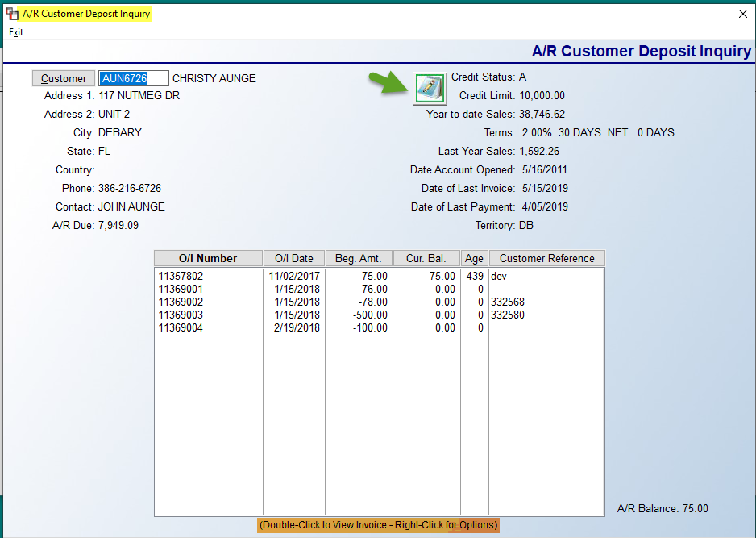Click the Customer Reference column header
This screenshot has width=756, height=538.
(x=546, y=258)
